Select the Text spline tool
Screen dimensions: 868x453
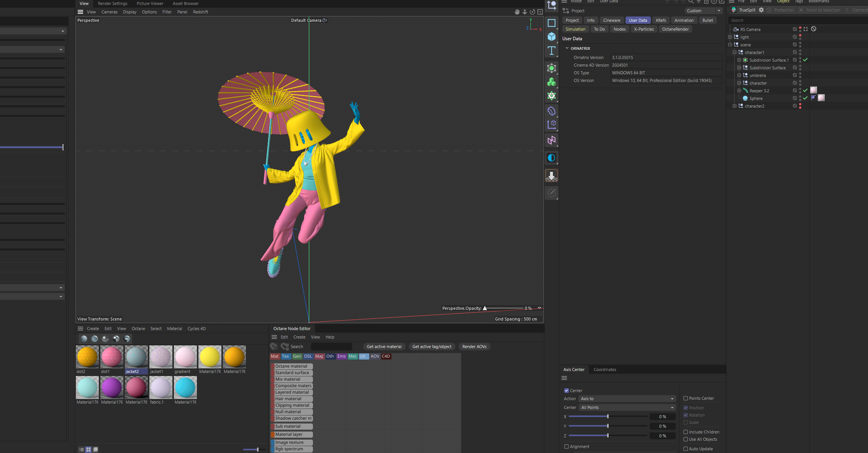[x=551, y=51]
